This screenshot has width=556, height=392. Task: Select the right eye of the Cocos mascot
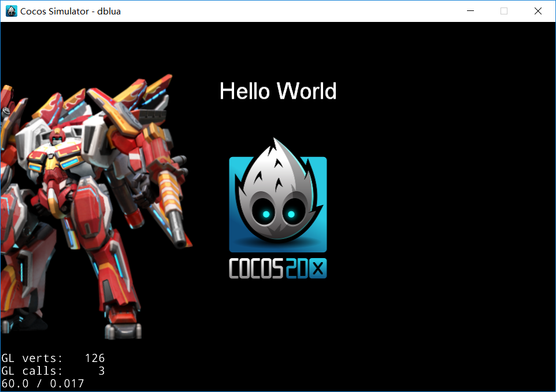click(291, 213)
